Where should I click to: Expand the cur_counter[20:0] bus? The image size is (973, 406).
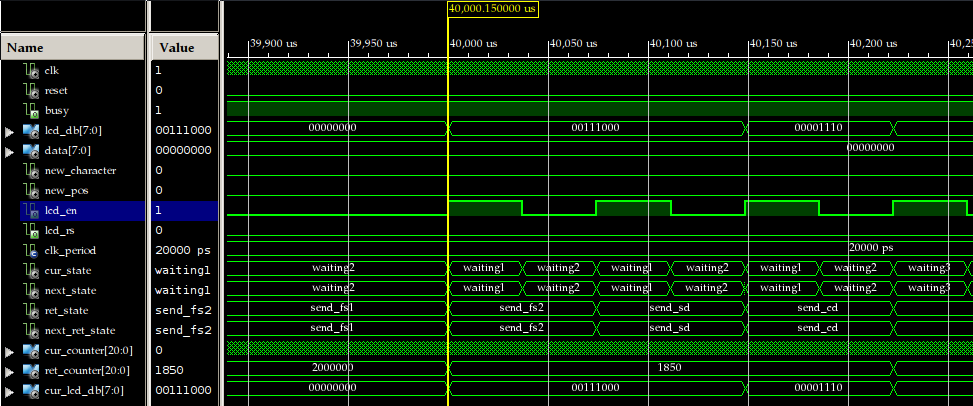(10, 350)
